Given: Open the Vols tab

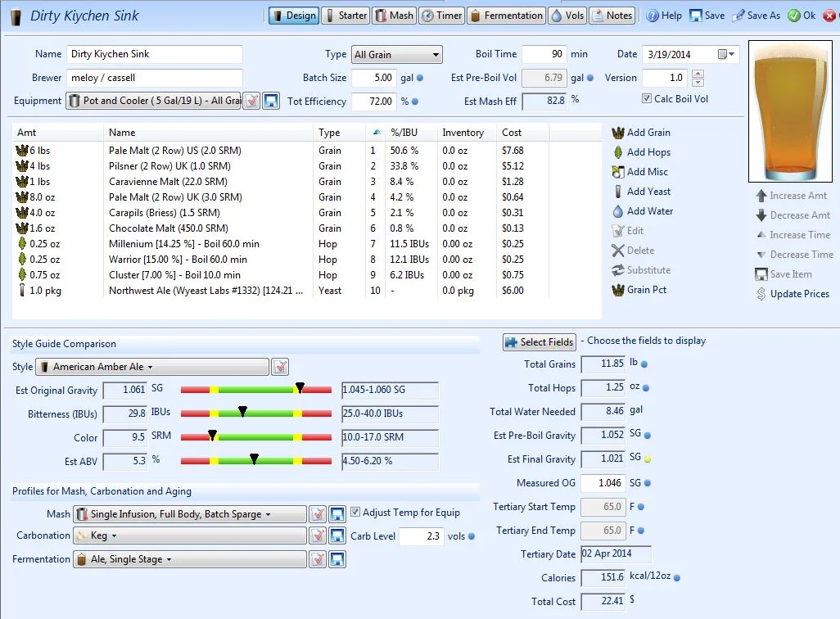Looking at the screenshot, I should point(567,16).
